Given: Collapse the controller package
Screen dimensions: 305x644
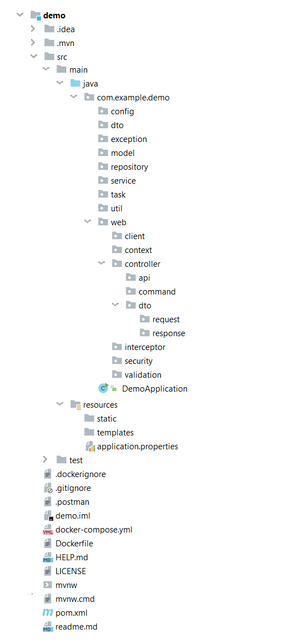Looking at the screenshot, I should tap(101, 263).
